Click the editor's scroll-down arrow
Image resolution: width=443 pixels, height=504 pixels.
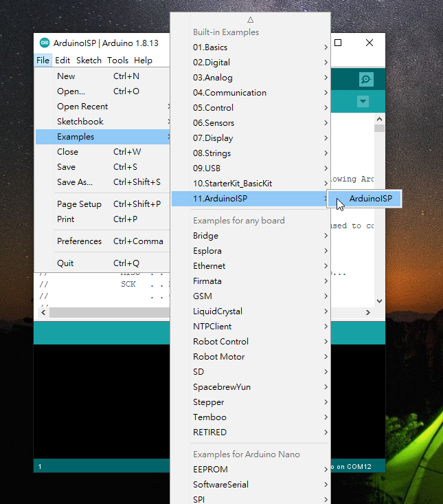pyautogui.click(x=379, y=300)
